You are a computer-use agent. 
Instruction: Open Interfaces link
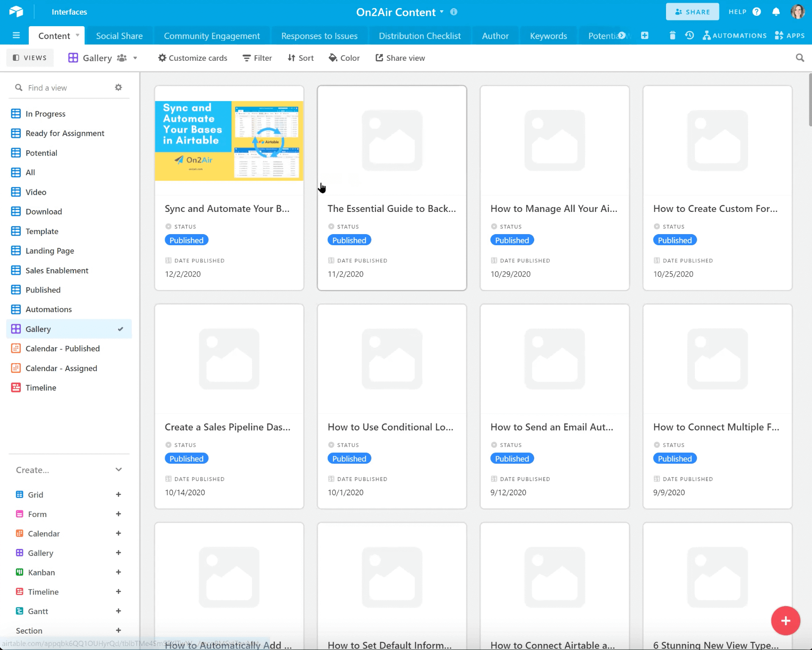(69, 12)
